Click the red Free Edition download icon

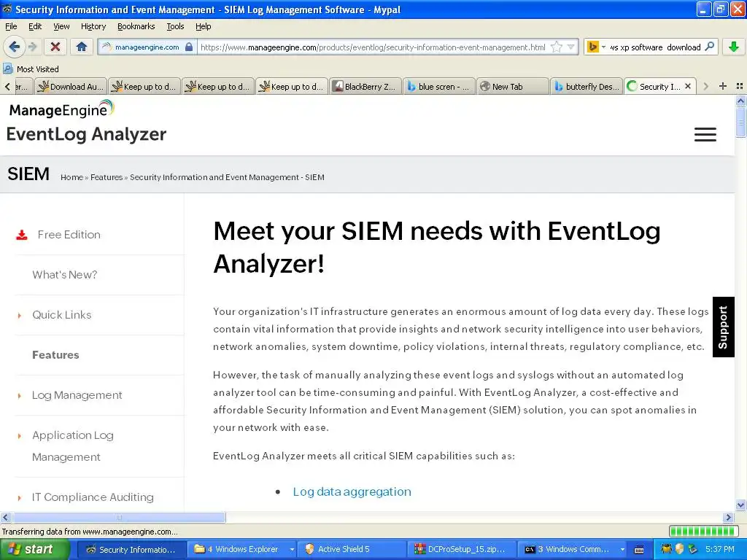click(22, 235)
